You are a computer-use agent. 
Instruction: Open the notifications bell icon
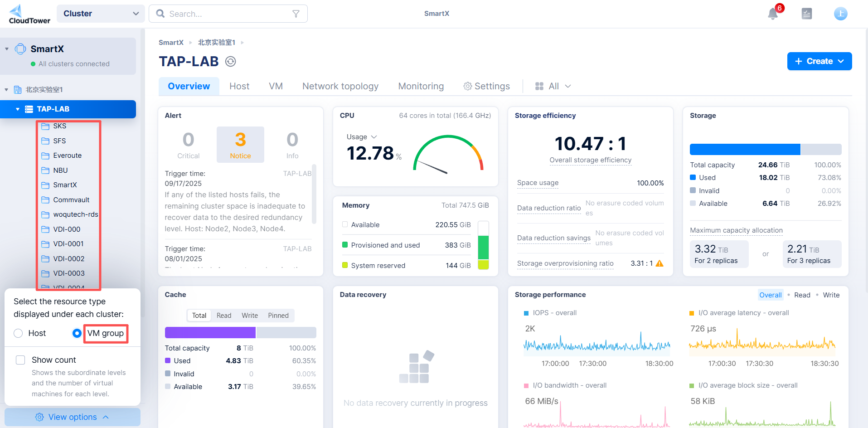click(773, 14)
